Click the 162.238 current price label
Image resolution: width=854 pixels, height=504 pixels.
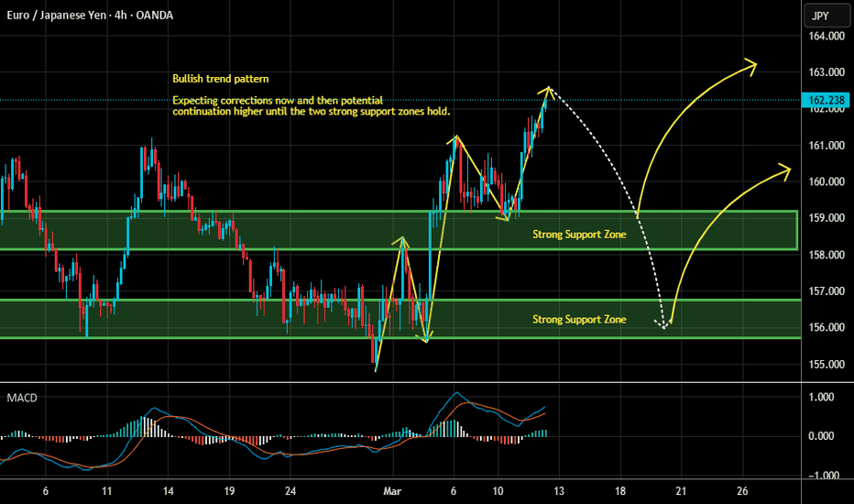click(826, 100)
